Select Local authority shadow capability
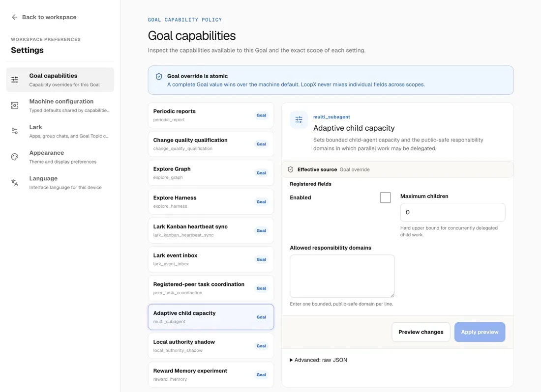The height and width of the screenshot is (392, 541). [x=211, y=346]
